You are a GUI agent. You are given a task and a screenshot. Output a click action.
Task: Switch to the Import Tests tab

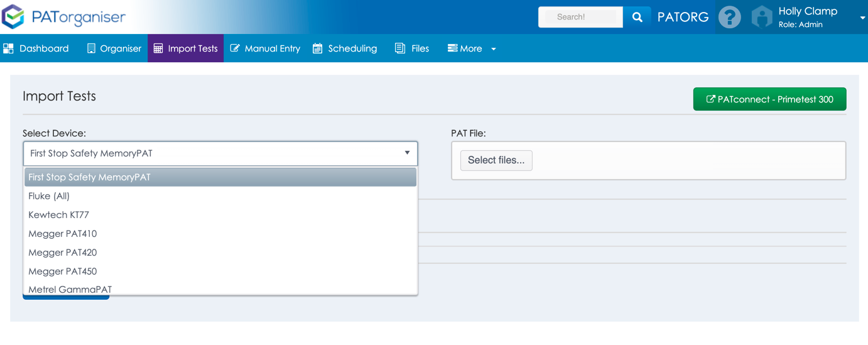(185, 48)
